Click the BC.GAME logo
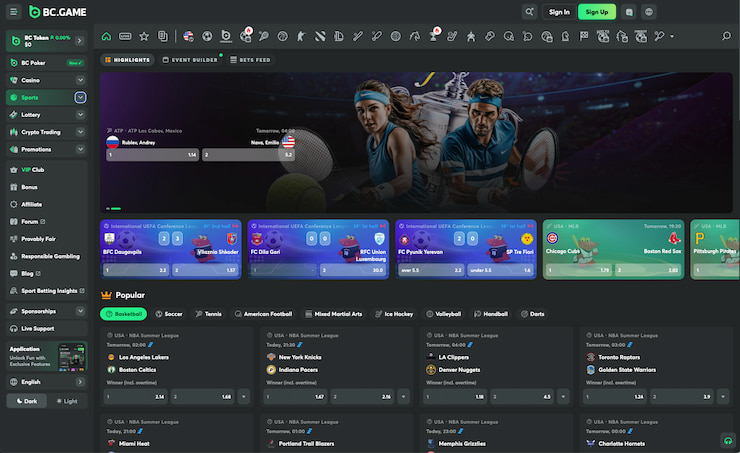 click(58, 12)
